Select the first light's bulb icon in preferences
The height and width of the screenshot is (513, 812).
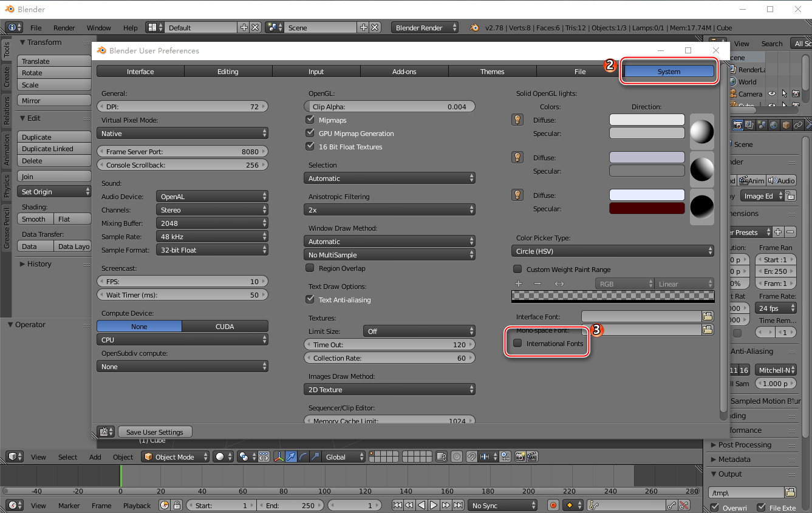[x=517, y=120]
